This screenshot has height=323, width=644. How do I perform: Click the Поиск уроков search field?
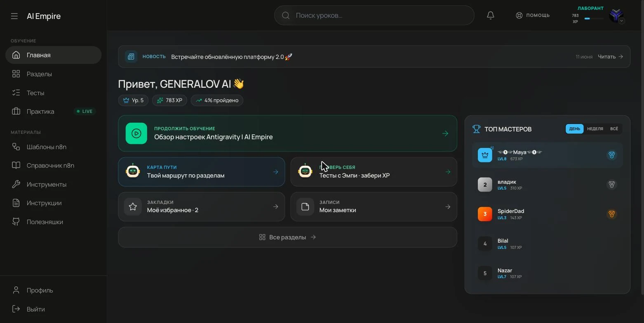[374, 15]
